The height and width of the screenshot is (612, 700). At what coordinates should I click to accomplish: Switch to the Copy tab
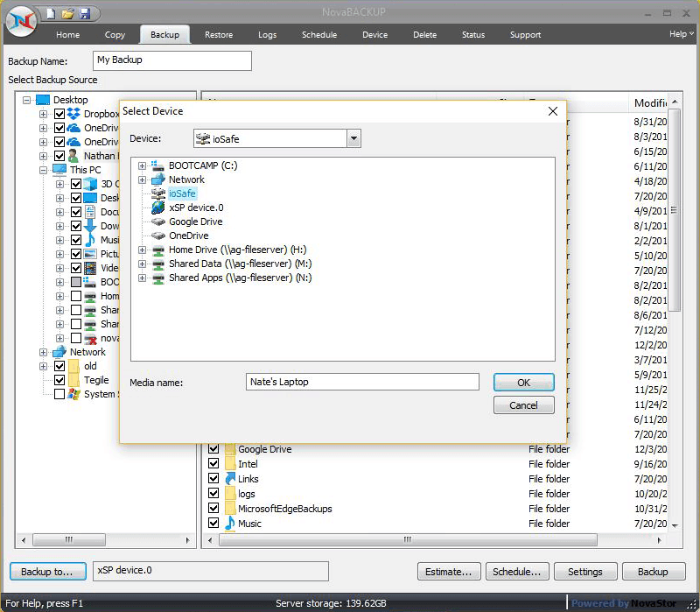tap(115, 35)
